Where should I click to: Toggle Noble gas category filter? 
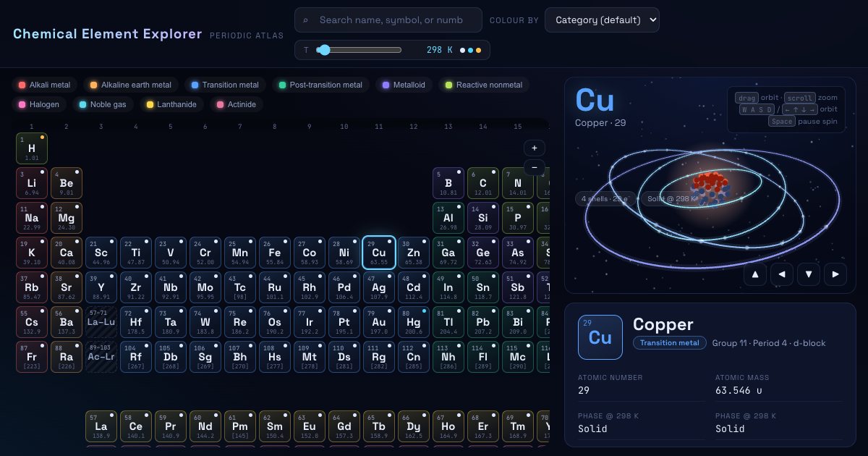tap(103, 104)
